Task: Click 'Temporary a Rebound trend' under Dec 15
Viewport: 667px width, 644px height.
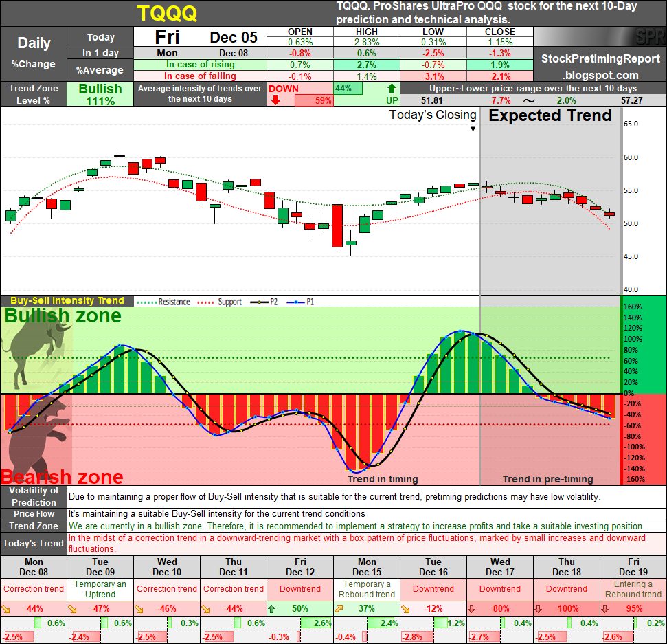Action: [x=367, y=589]
